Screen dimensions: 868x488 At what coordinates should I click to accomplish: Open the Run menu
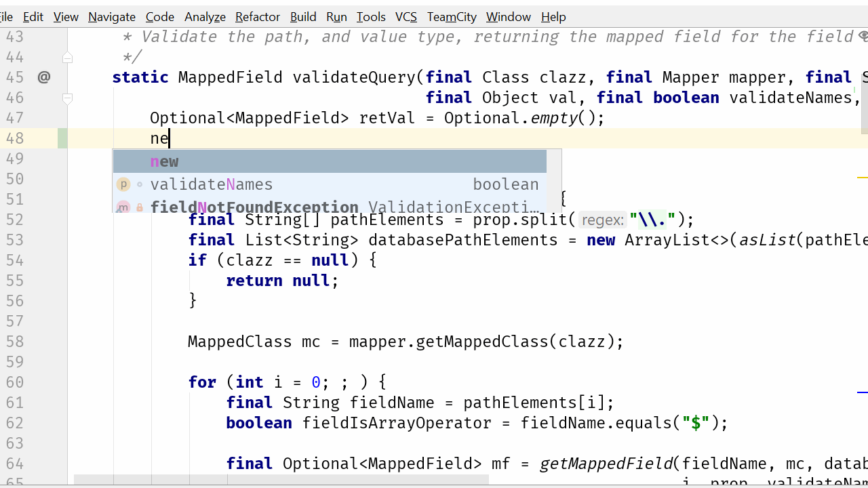[336, 17]
